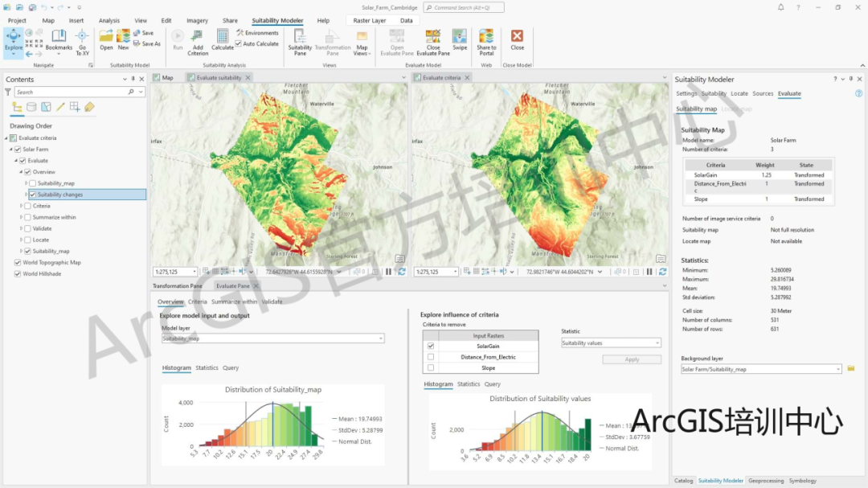The width and height of the screenshot is (868, 488).
Task: Click the Calculate button
Action: (x=222, y=40)
